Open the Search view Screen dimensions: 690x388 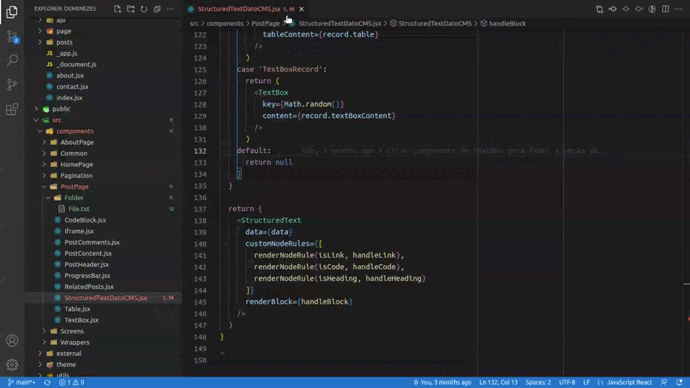pyautogui.click(x=12, y=60)
